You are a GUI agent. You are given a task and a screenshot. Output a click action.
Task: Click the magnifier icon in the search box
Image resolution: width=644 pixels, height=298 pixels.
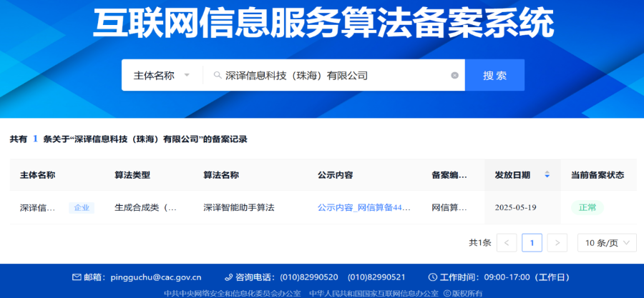tap(218, 75)
